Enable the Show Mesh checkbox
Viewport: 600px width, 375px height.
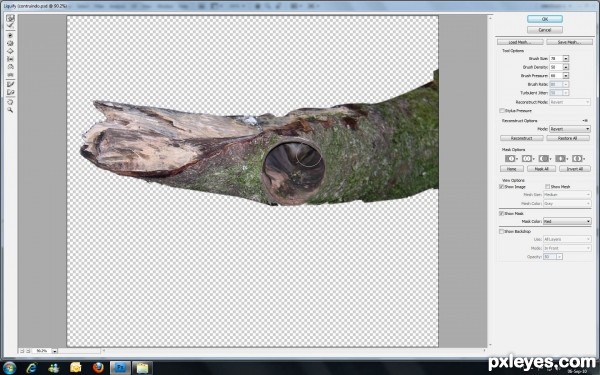[x=548, y=187]
